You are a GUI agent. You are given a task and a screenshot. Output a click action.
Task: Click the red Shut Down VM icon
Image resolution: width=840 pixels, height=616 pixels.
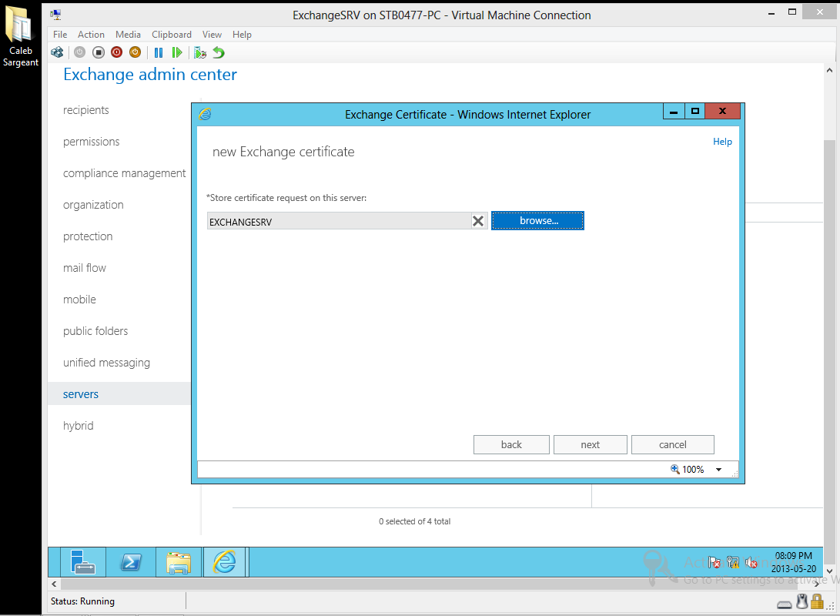tap(116, 52)
